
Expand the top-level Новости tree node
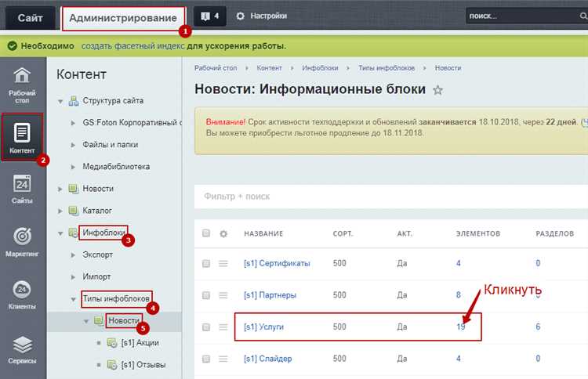point(60,189)
